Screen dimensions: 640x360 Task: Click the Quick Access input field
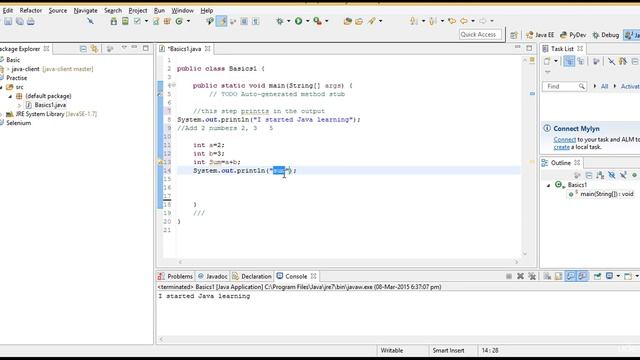tap(480, 35)
